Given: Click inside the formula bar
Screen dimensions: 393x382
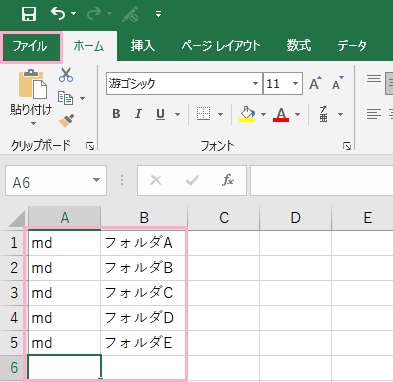Looking at the screenshot, I should click(x=322, y=180).
